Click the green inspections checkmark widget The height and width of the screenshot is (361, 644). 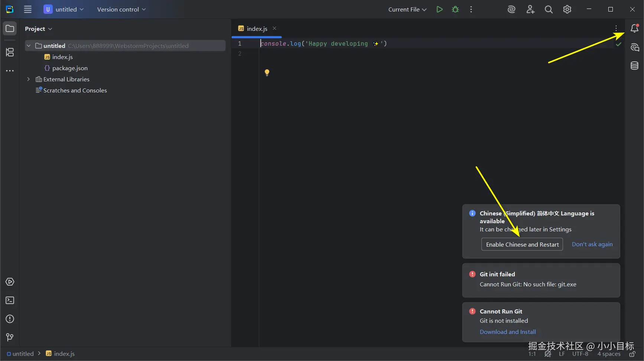pyautogui.click(x=619, y=44)
